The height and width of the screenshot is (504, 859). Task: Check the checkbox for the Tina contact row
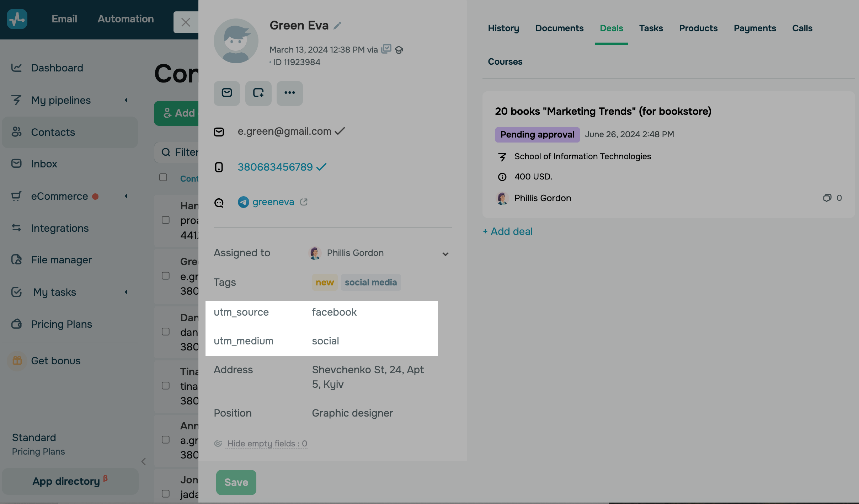[166, 386]
